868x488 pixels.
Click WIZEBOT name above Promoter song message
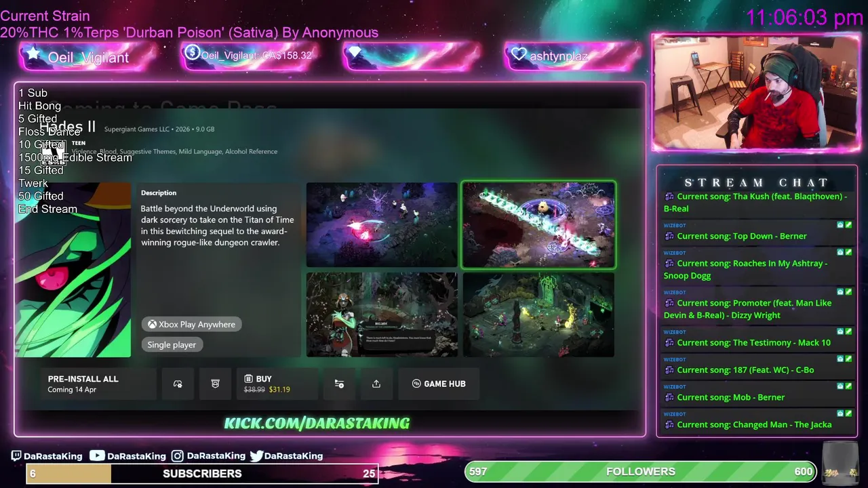click(x=675, y=292)
